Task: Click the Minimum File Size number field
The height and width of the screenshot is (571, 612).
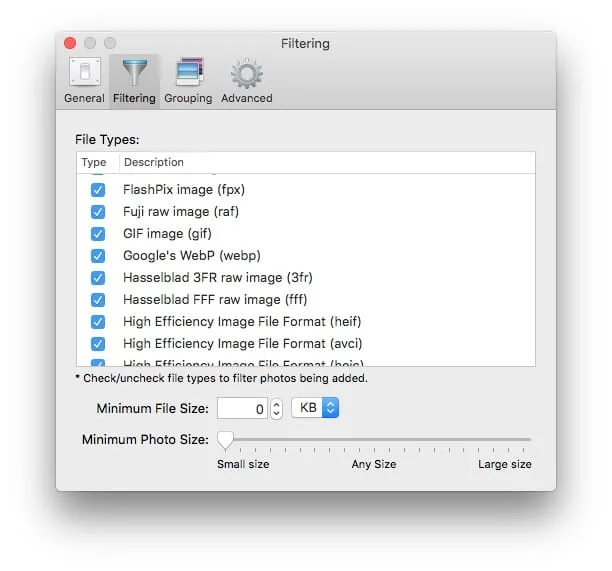Action: pyautogui.click(x=242, y=408)
